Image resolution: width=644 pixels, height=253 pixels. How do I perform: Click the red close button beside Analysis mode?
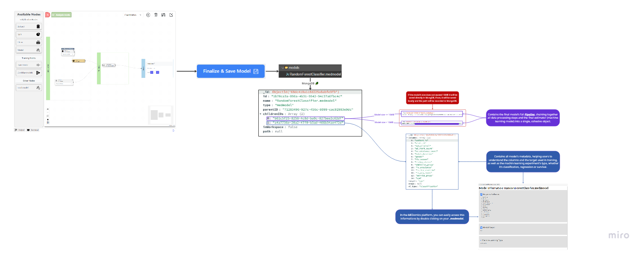(48, 15)
